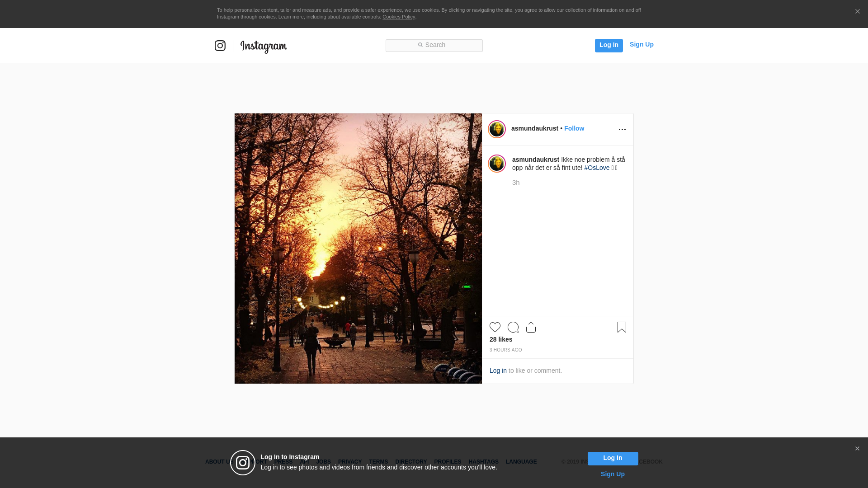868x488 pixels.
Task: Open the three-dot more options menu
Action: [622, 130]
